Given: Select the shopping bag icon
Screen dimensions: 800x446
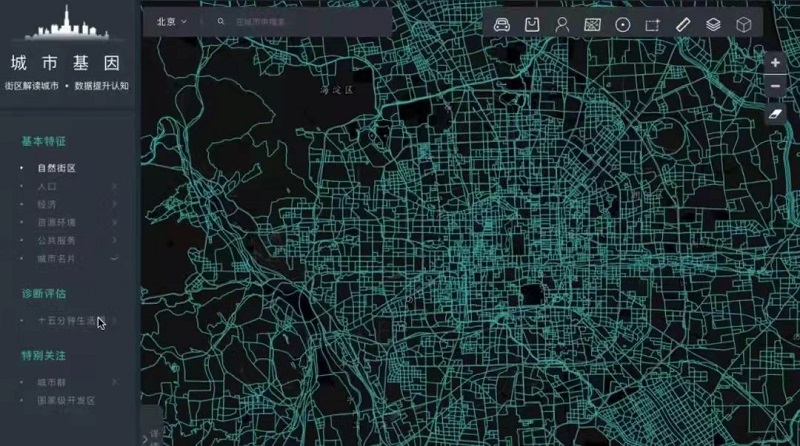Looking at the screenshot, I should click(x=532, y=24).
